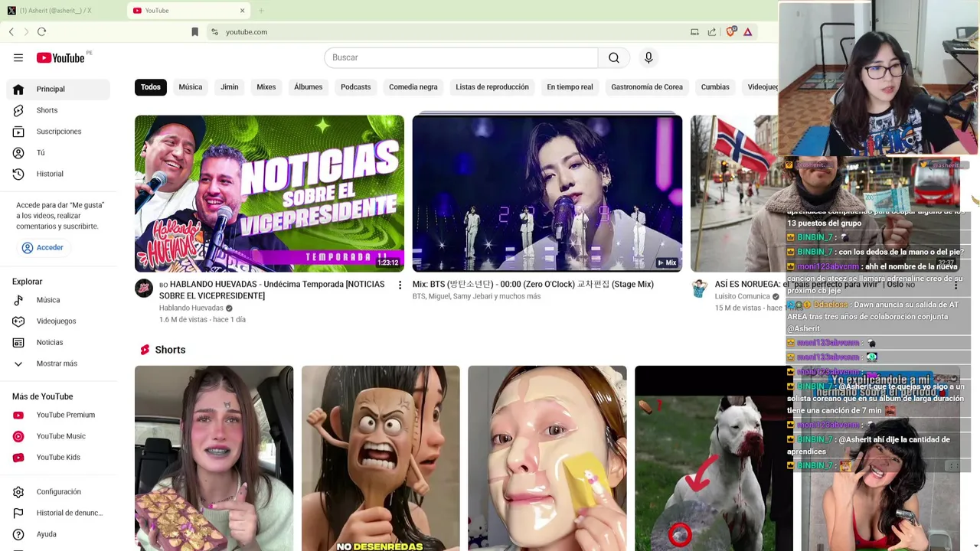The width and height of the screenshot is (980, 551).
Task: Click the search magnifier button
Action: pyautogui.click(x=614, y=57)
